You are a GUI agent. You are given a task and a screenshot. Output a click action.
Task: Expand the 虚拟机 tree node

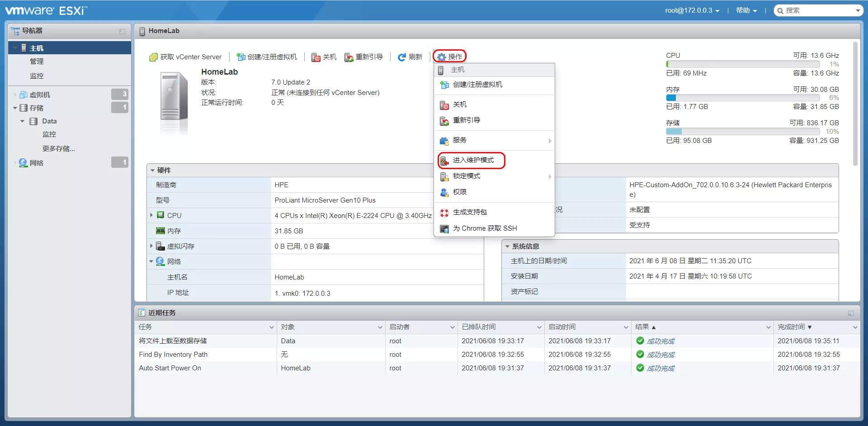pos(15,95)
